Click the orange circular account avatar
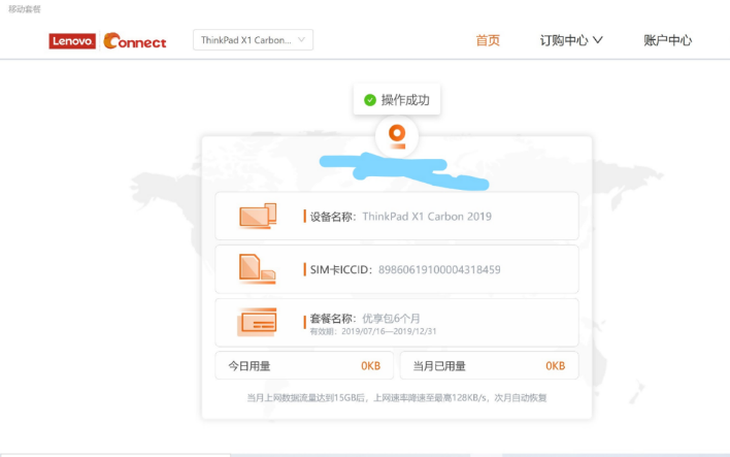 tap(397, 134)
